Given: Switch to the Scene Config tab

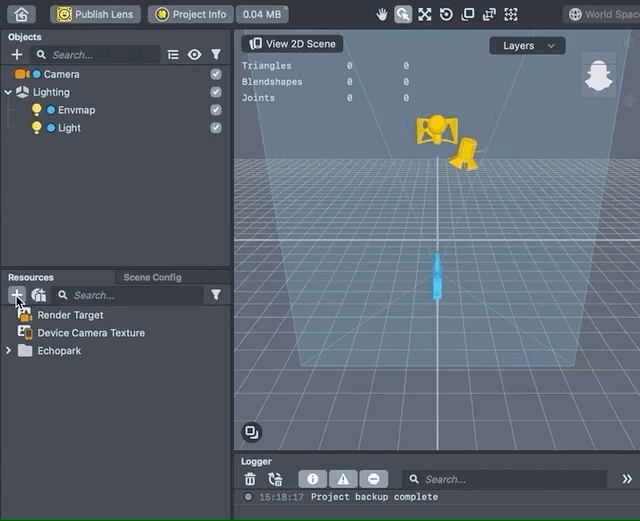Looking at the screenshot, I should tap(152, 277).
